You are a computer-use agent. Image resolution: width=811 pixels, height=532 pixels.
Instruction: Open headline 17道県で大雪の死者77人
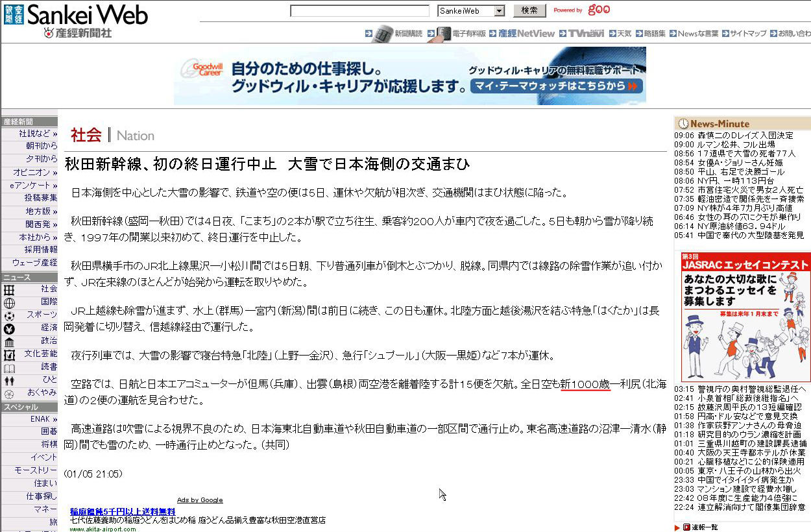[746, 154]
